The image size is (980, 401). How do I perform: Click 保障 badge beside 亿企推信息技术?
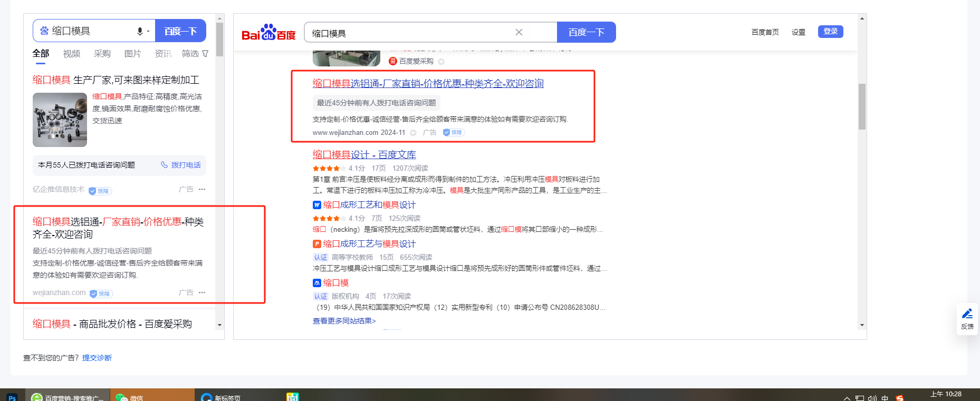click(x=100, y=191)
